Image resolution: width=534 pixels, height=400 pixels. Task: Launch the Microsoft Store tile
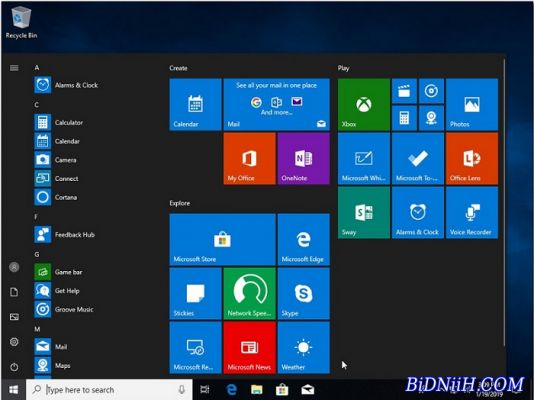click(x=222, y=240)
